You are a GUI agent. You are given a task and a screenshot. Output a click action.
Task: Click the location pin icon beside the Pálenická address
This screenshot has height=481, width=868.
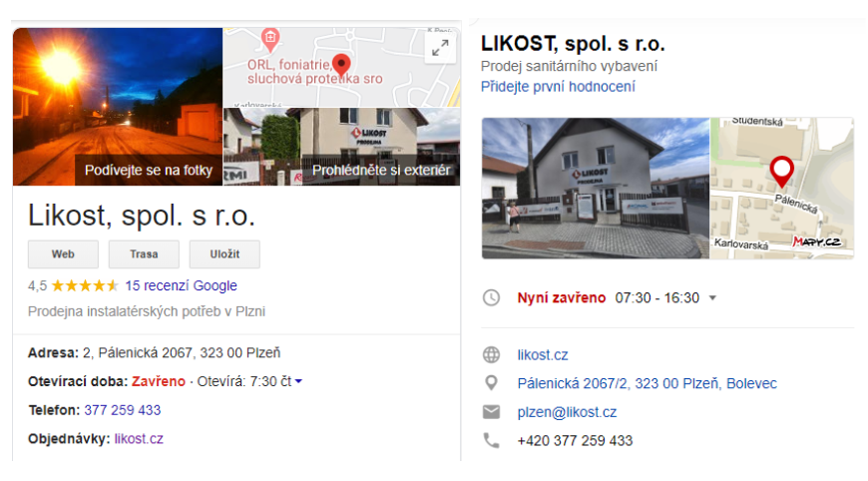pos(491,383)
